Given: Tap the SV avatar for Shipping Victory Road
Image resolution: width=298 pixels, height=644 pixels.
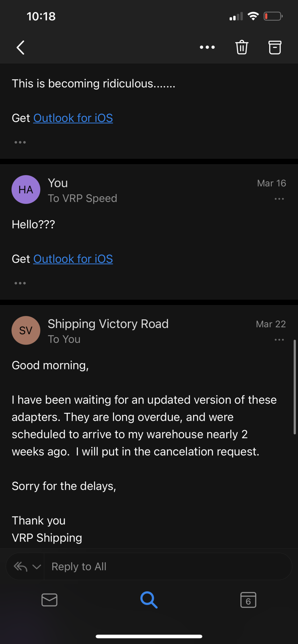Looking at the screenshot, I should 26,330.
